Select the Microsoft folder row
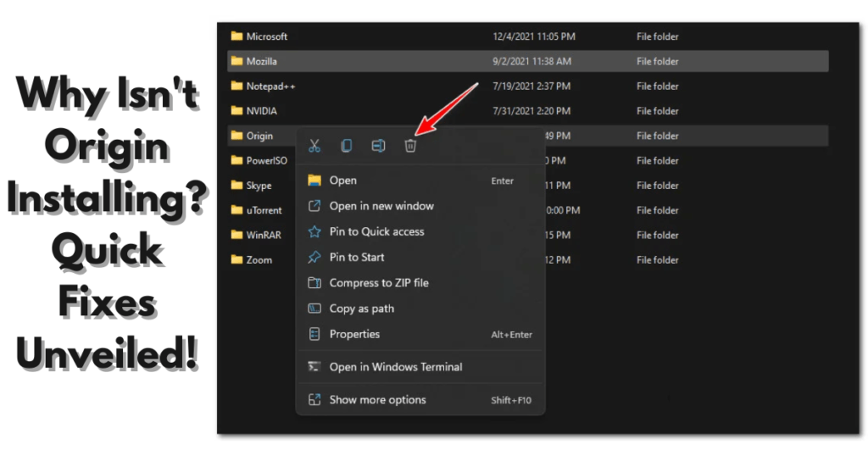Image resolution: width=868 pixels, height=456 pixels. [527, 36]
